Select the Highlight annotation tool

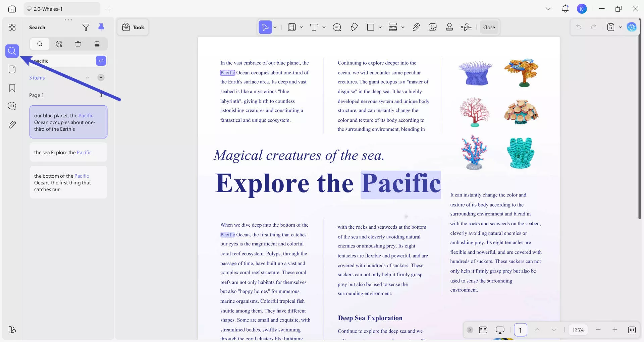pos(292,27)
